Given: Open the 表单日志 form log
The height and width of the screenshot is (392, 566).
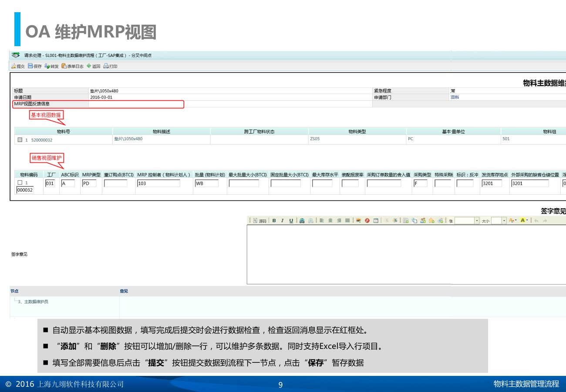Looking at the screenshot, I should [x=72, y=66].
